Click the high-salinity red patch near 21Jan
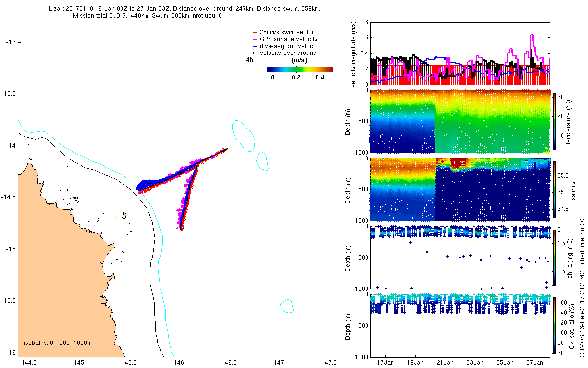 [x=459, y=163]
